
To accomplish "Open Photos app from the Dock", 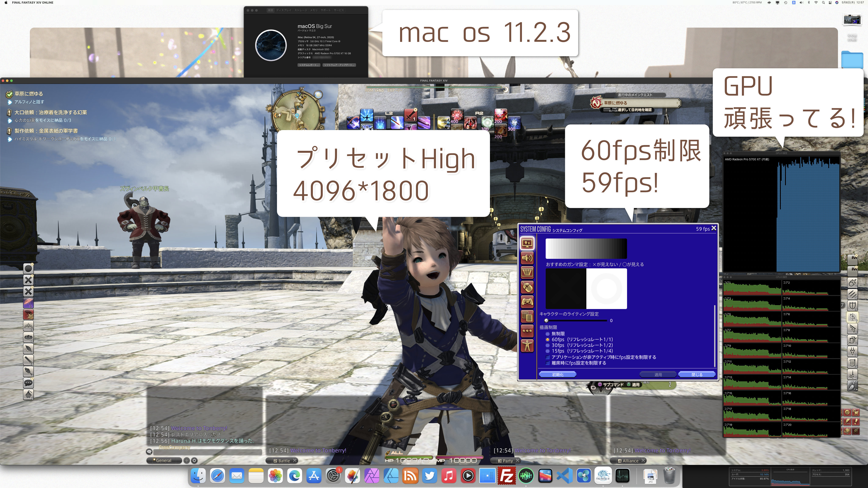I will pos(275,476).
